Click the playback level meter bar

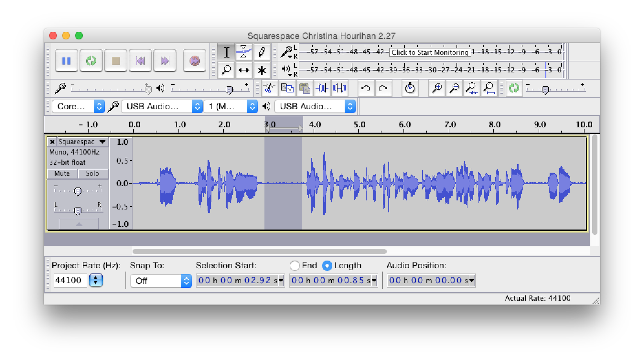coord(432,70)
